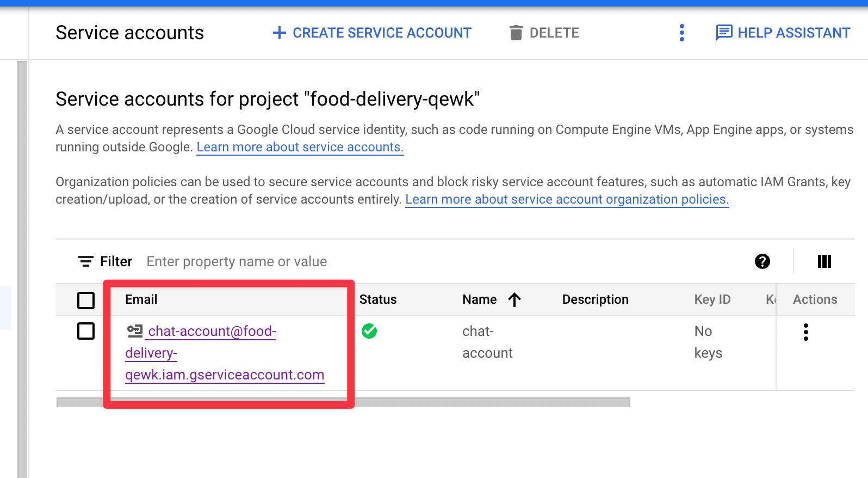Click the green enabled status checkmark
Viewport: 868px width, 478px height.
tap(369, 331)
